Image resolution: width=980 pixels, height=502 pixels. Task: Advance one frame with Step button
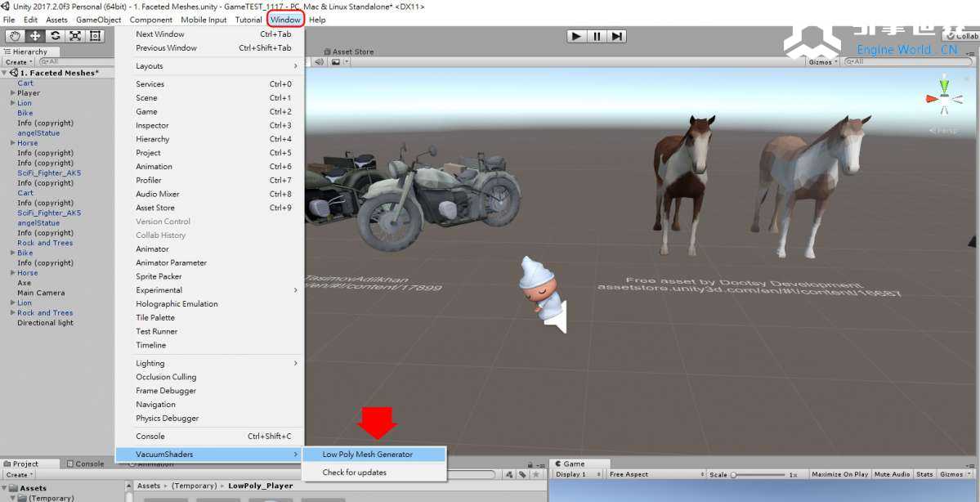click(616, 36)
